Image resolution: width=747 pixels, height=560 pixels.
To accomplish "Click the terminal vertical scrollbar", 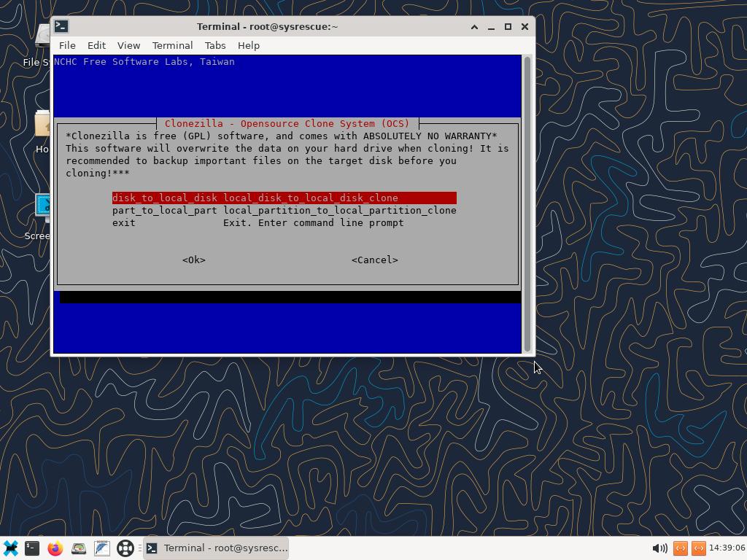I will point(527,204).
